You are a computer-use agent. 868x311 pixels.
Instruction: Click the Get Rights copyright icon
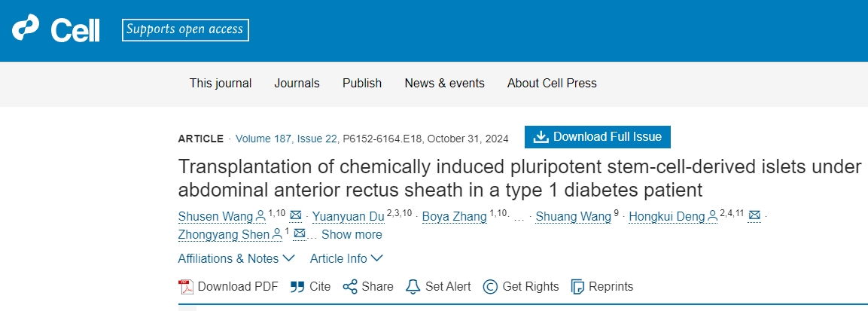pyautogui.click(x=490, y=287)
